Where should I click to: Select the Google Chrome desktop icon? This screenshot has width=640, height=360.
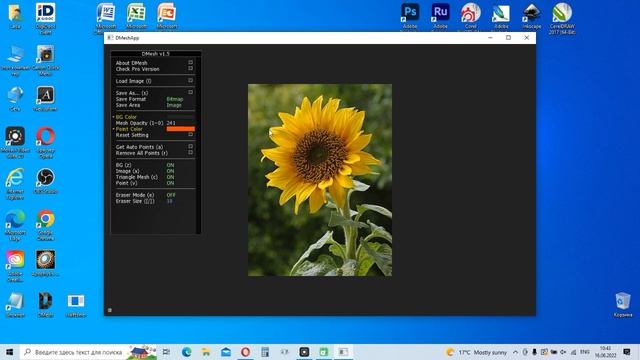coord(45,224)
